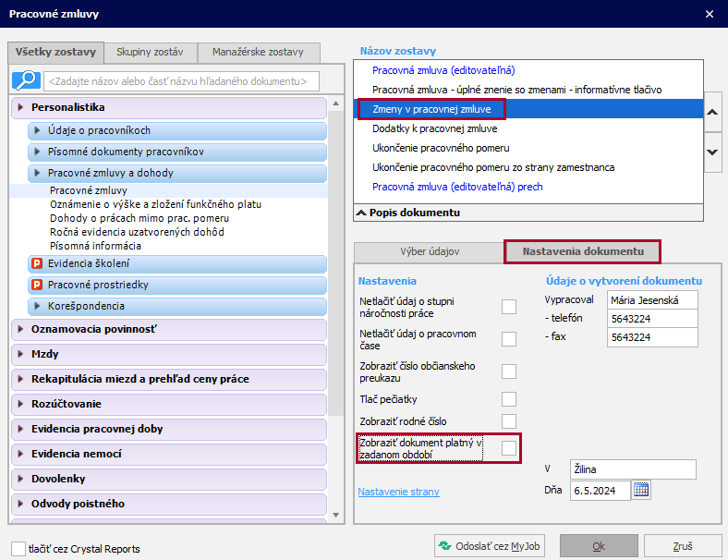The height and width of the screenshot is (560, 728).
Task: Confirm with the Ok button
Action: click(598, 547)
